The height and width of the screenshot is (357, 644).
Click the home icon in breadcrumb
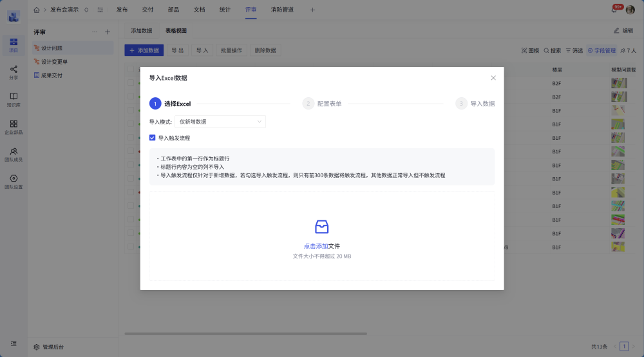pos(37,10)
